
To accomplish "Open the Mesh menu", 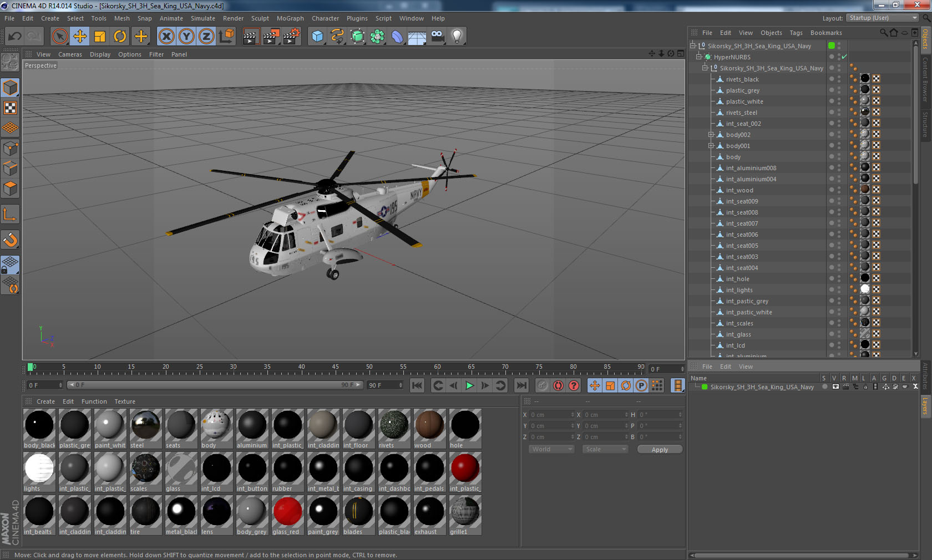I will tap(122, 18).
